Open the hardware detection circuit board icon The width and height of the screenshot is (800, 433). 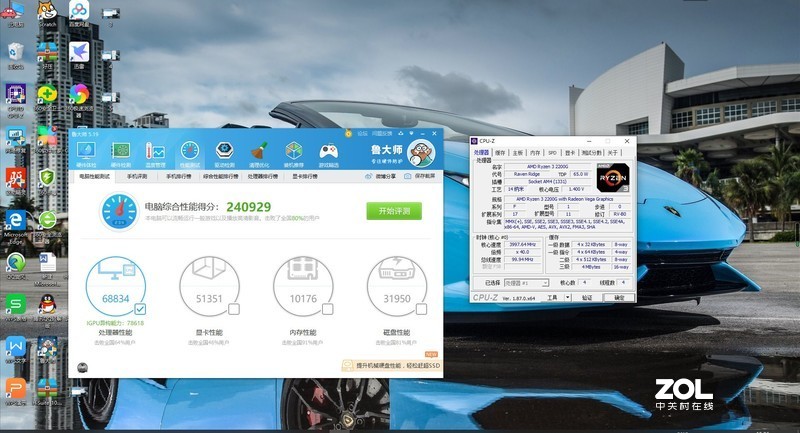[x=121, y=151]
